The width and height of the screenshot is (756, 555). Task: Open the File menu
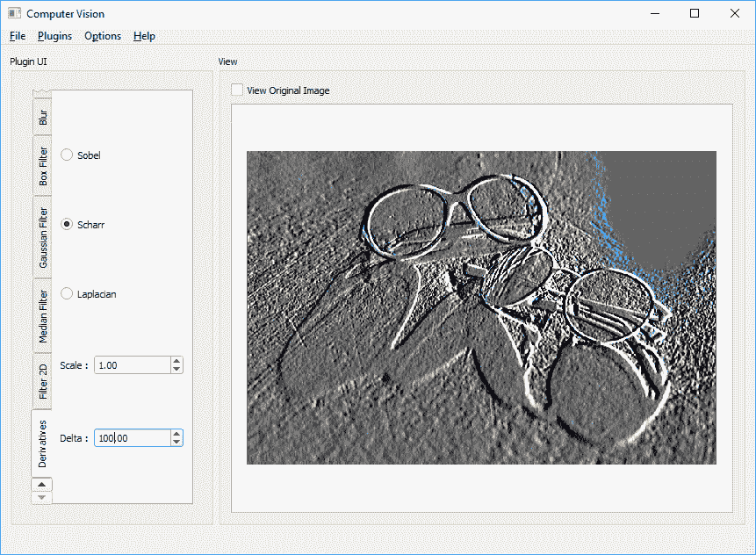click(x=18, y=36)
